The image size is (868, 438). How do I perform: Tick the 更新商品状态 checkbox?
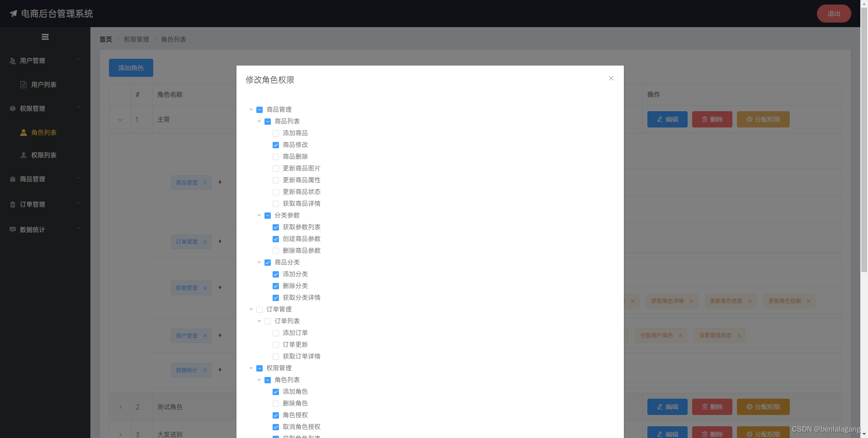click(x=276, y=192)
